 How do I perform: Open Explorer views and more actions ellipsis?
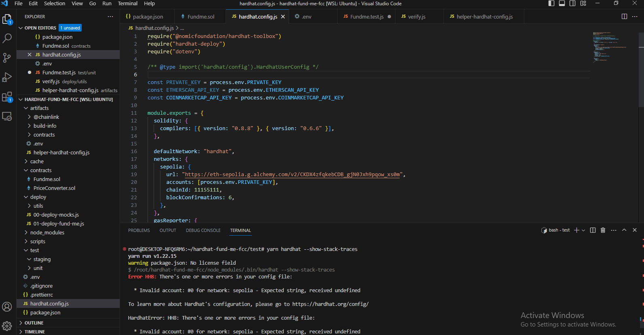coord(110,17)
